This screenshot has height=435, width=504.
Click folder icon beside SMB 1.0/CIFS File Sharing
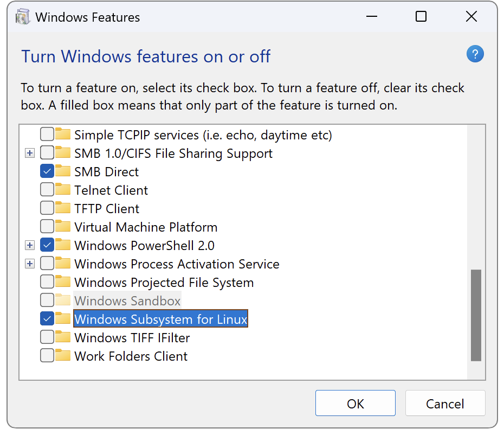tap(63, 152)
